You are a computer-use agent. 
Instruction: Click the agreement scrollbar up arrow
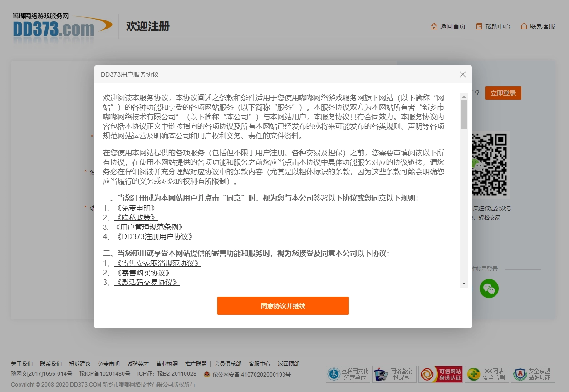[464, 96]
